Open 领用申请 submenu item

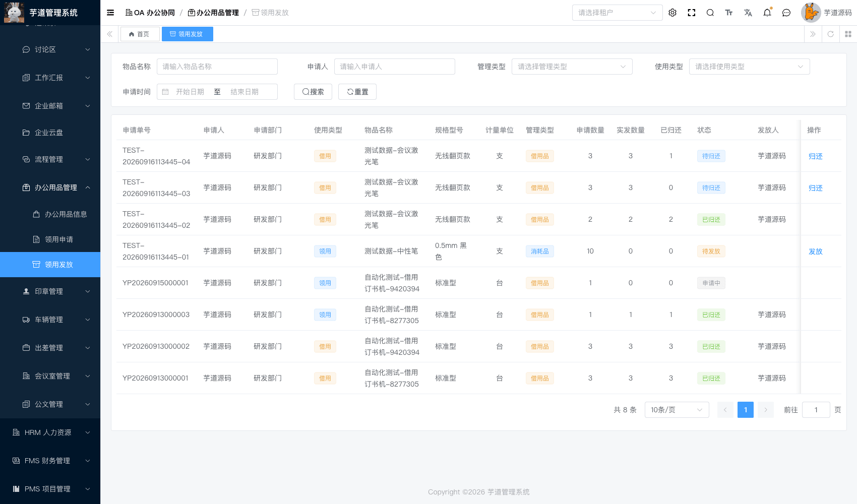point(50,239)
